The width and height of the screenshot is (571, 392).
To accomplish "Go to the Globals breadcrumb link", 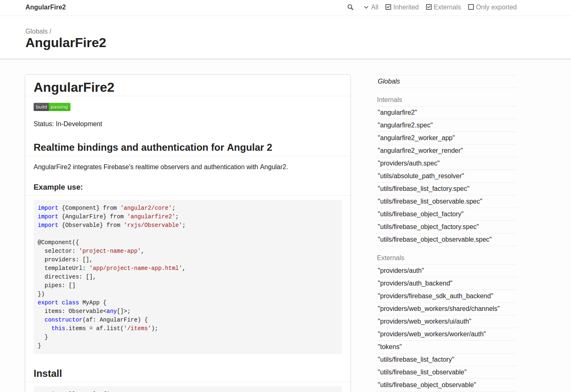I will tap(36, 31).
